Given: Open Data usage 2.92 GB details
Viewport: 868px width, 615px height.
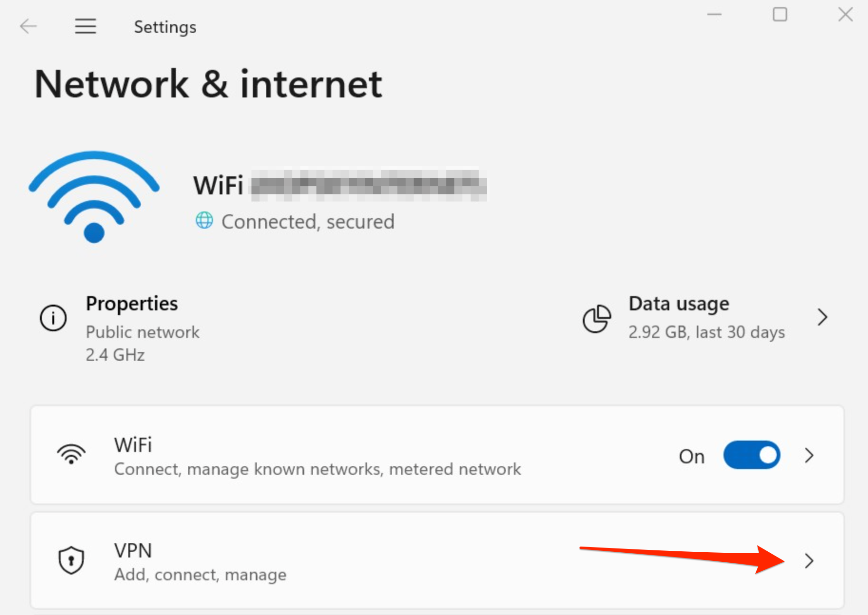Looking at the screenshot, I should [706, 317].
